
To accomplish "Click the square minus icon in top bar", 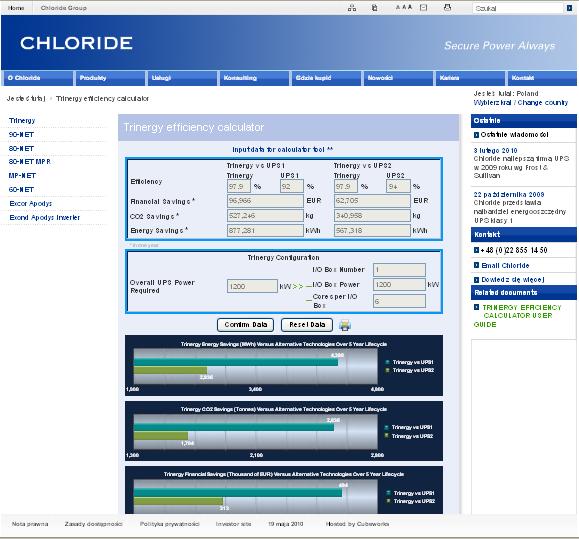I will coord(424,7).
